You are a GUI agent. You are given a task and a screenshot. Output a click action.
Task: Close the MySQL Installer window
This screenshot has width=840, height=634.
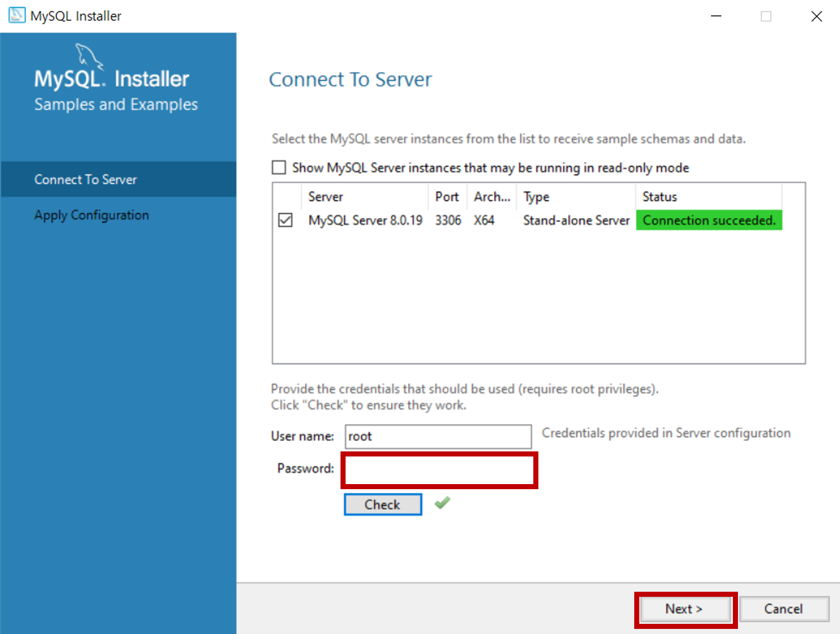816,16
